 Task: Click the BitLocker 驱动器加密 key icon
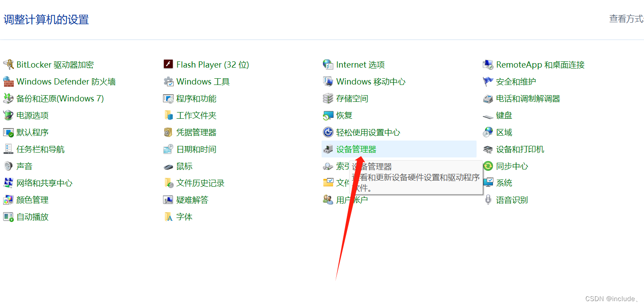(x=8, y=64)
